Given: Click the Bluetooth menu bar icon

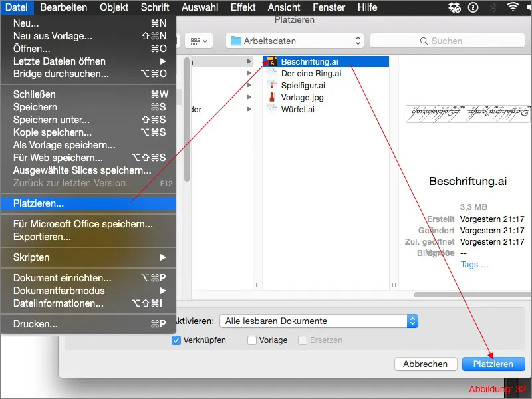Looking at the screenshot, I should click(x=493, y=7).
